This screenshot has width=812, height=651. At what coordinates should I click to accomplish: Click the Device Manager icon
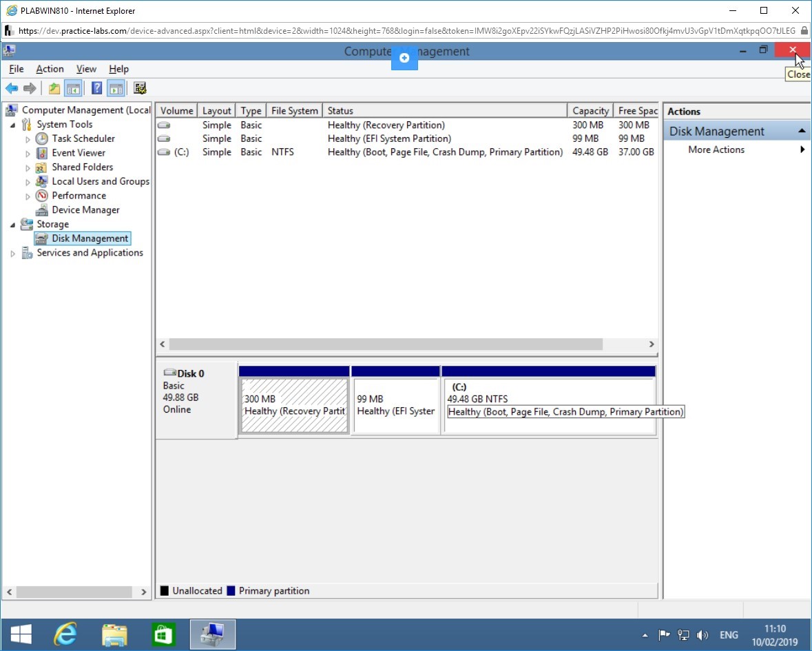(x=42, y=209)
